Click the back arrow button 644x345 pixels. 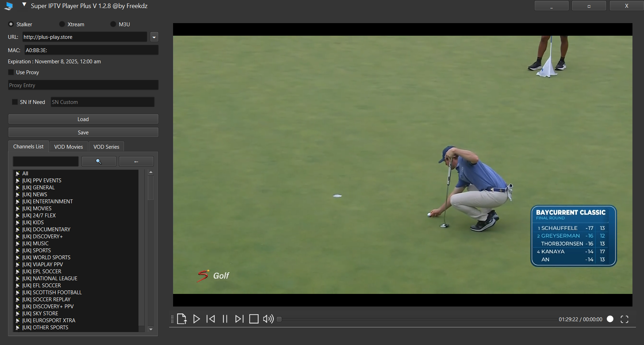136,161
